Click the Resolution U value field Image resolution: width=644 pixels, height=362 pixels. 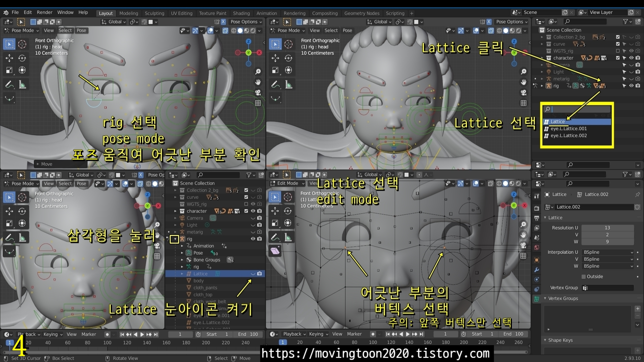pyautogui.click(x=607, y=228)
